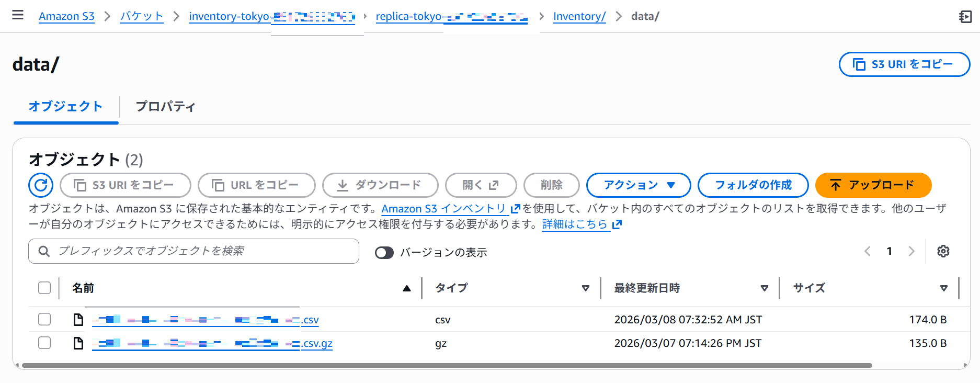Click the refresh objects icon
This screenshot has height=383, width=980.
click(41, 185)
